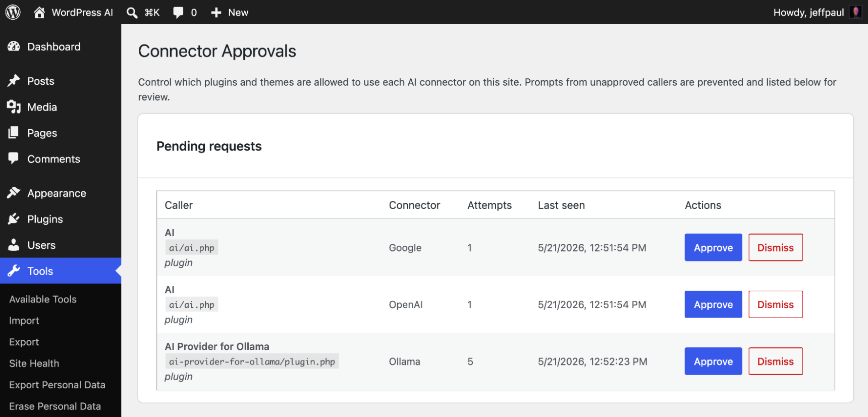Click the ai-provider-for-ollama/plugin.php path
The image size is (868, 417).
pyautogui.click(x=252, y=361)
